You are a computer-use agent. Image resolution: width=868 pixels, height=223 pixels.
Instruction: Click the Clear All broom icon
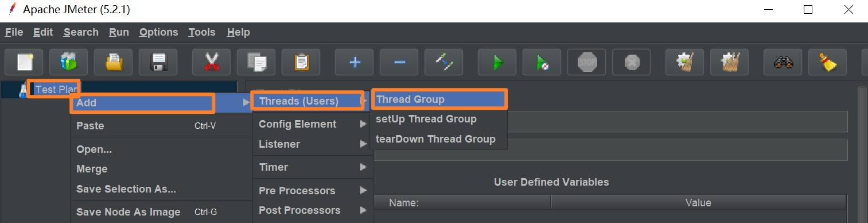729,62
